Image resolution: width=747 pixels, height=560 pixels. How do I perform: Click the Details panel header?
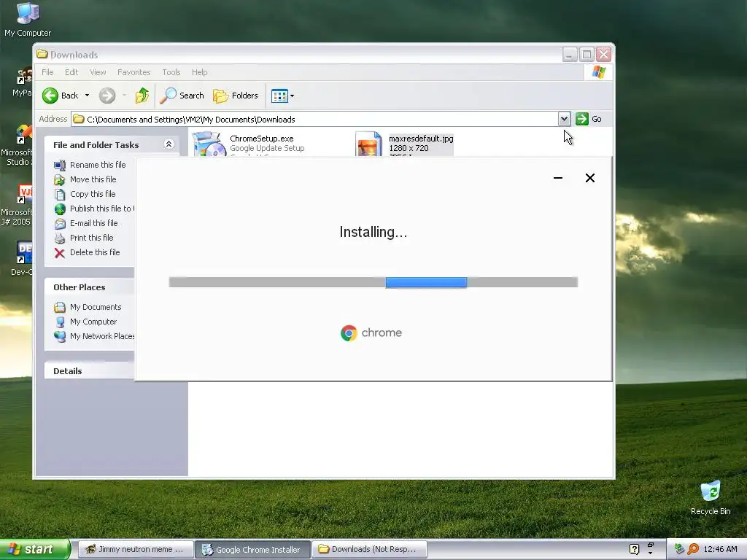(x=90, y=371)
